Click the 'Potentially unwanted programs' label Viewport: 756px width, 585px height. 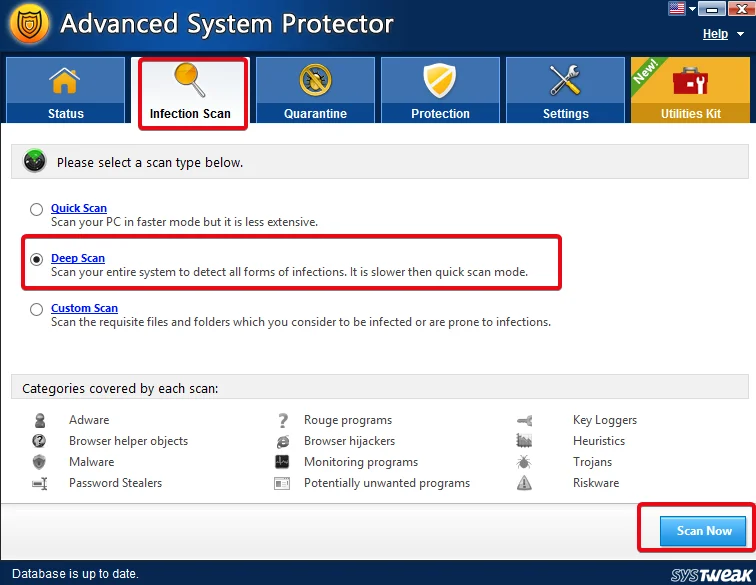[x=387, y=483]
